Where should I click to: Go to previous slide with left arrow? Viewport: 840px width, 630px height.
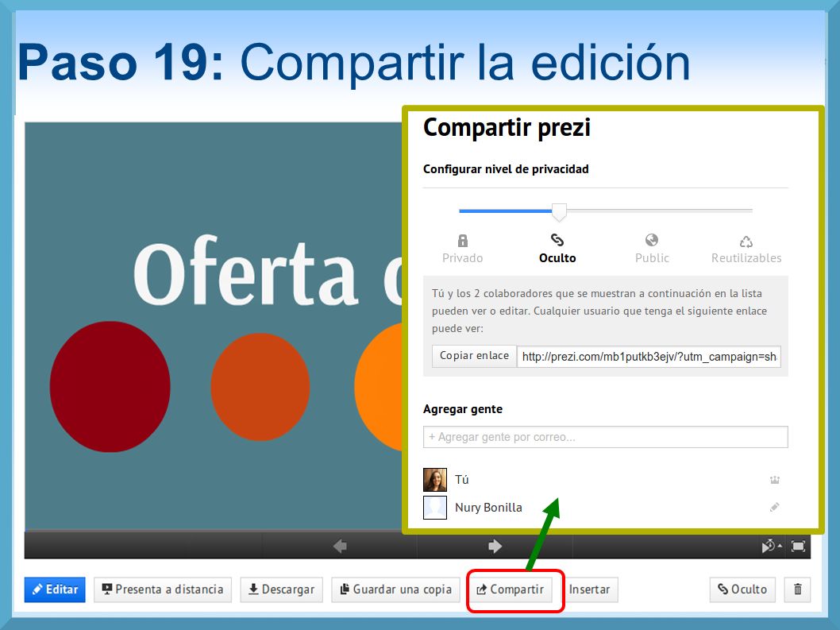[x=340, y=546]
